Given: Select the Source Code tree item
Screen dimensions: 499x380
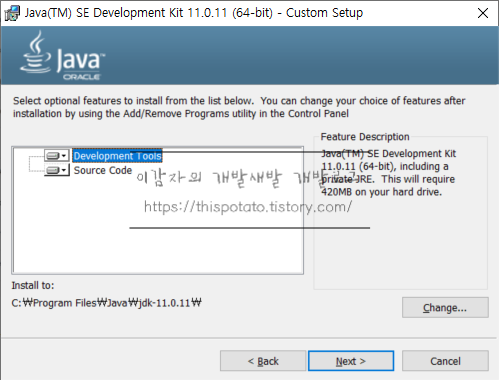Looking at the screenshot, I should pyautogui.click(x=103, y=170).
